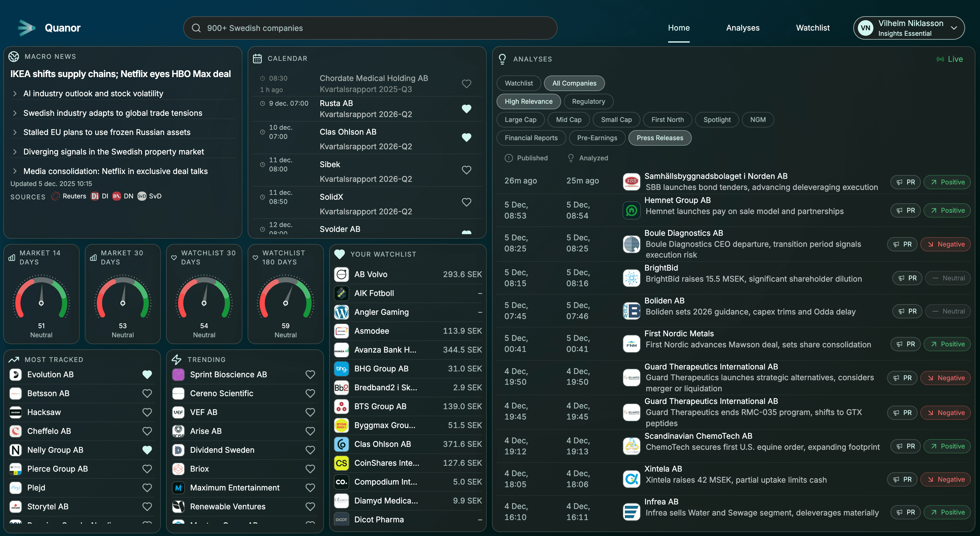Click the Positive sentiment badge for SBB
This screenshot has width=980, height=536.
(947, 182)
